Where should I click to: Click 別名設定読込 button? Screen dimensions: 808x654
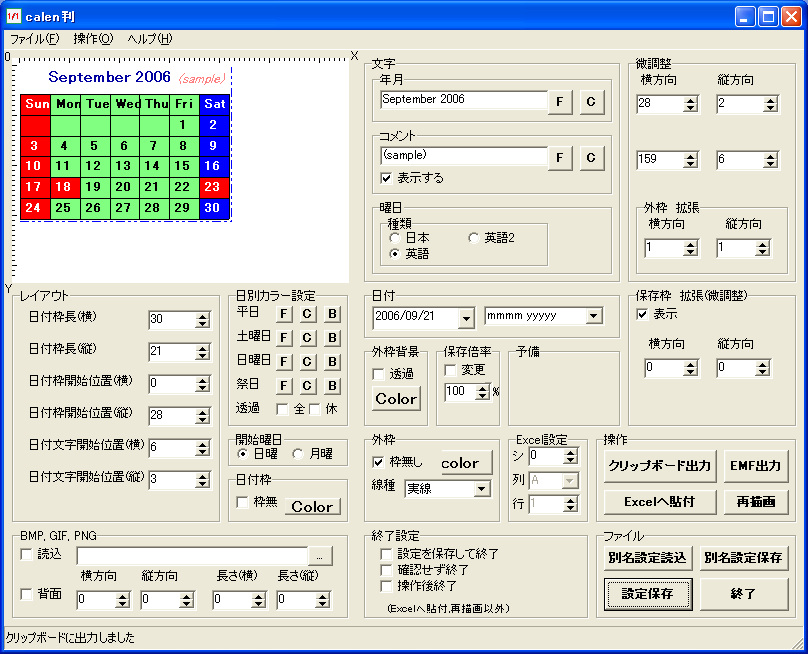[x=648, y=558]
